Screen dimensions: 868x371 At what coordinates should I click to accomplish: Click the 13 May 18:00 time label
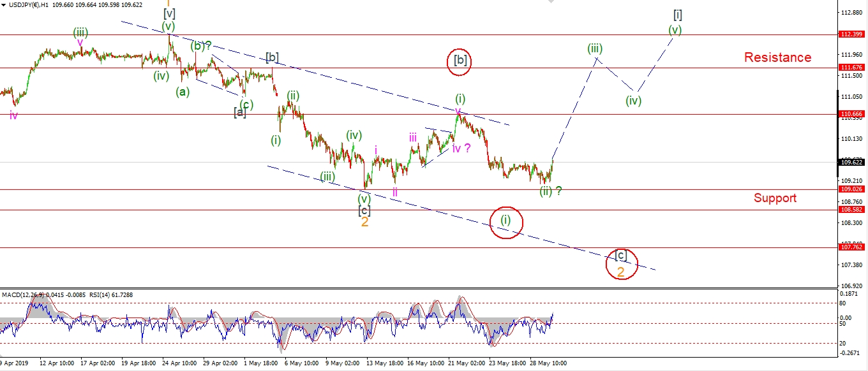[384, 363]
